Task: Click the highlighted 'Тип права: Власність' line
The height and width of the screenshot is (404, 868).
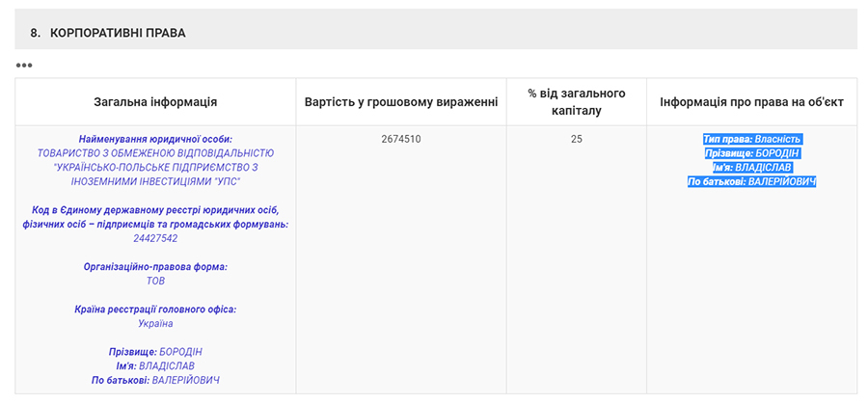Action: point(751,139)
